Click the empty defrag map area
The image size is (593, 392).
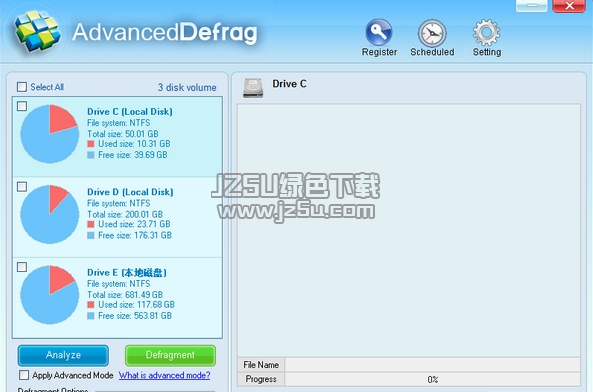pos(409,230)
